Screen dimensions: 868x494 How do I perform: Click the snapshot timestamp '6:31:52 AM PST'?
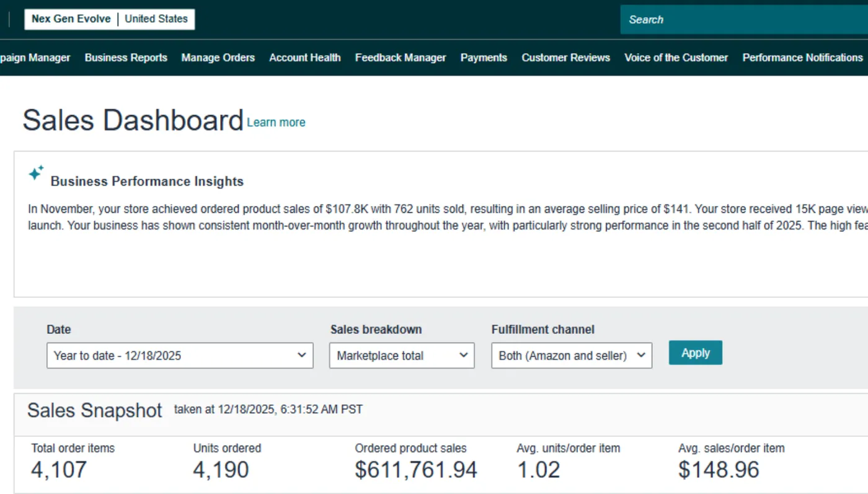pos(321,410)
